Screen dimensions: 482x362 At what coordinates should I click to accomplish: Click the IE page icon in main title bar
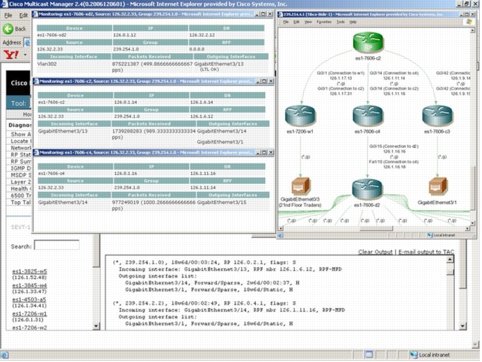pyautogui.click(x=4, y=4)
